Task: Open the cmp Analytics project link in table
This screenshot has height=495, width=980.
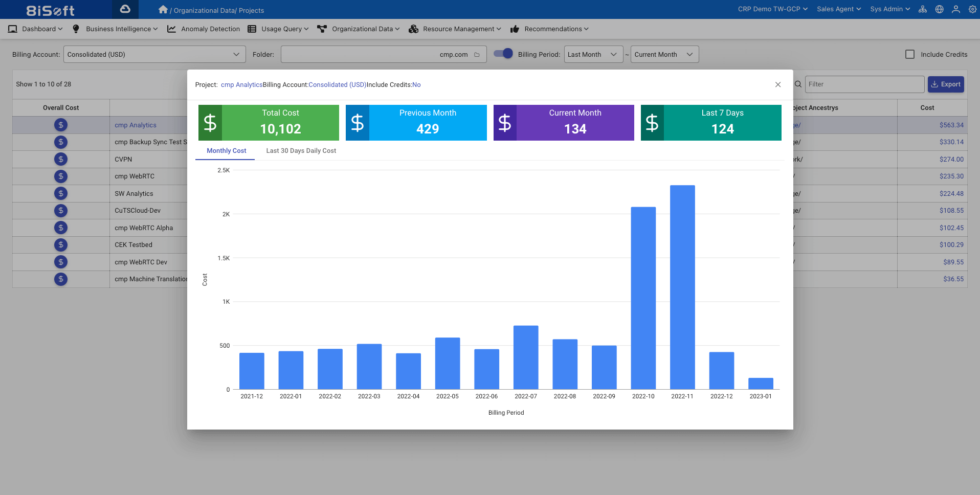Action: (136, 125)
